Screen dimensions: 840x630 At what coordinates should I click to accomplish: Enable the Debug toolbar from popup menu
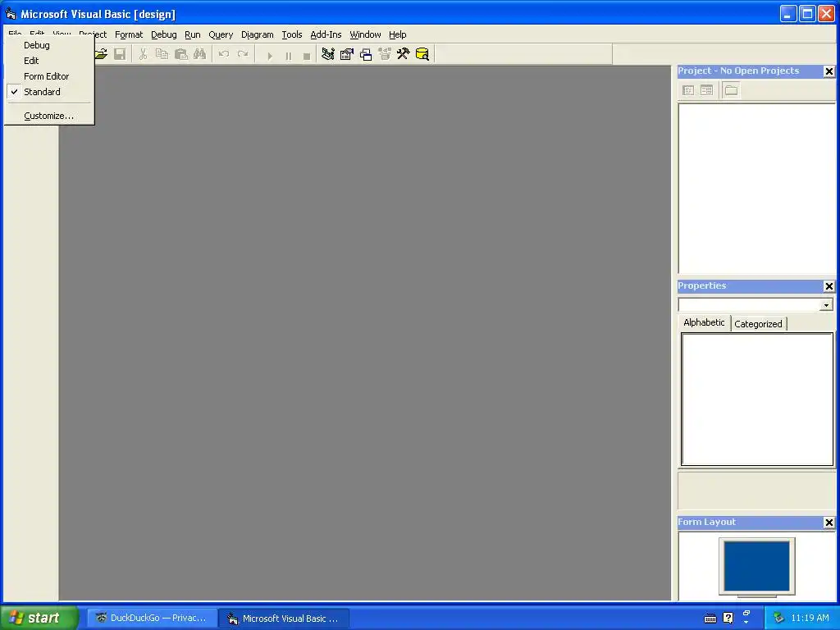tap(50, 45)
